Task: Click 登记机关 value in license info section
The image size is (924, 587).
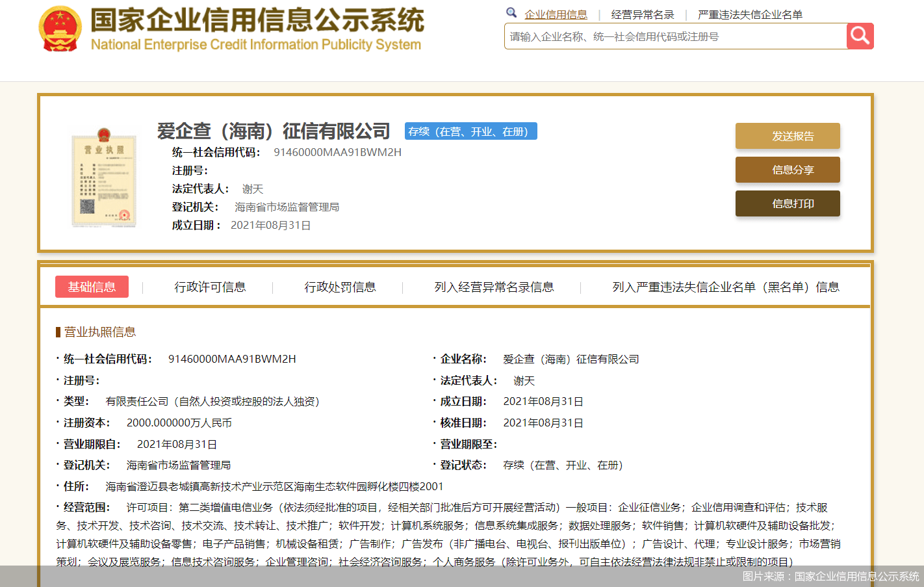Action: coord(179,465)
